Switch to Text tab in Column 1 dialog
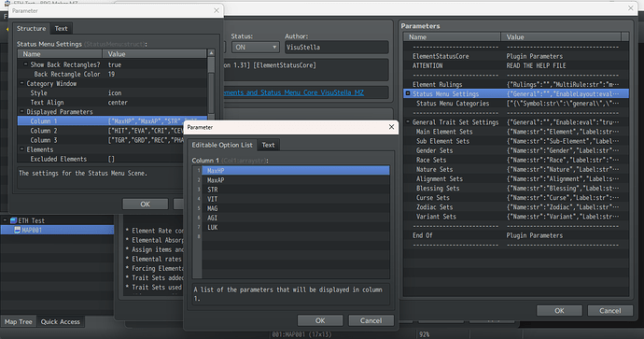644x339 pixels. (x=268, y=145)
